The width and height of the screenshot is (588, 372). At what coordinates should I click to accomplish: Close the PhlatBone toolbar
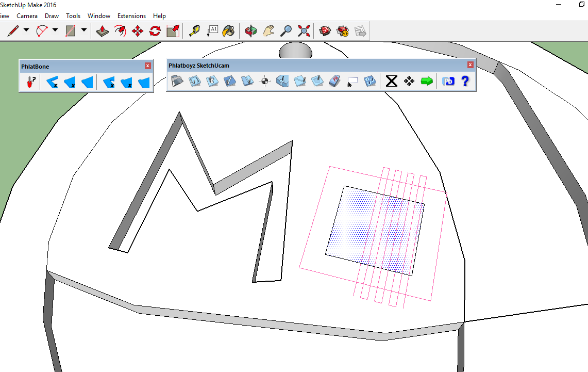[148, 66]
